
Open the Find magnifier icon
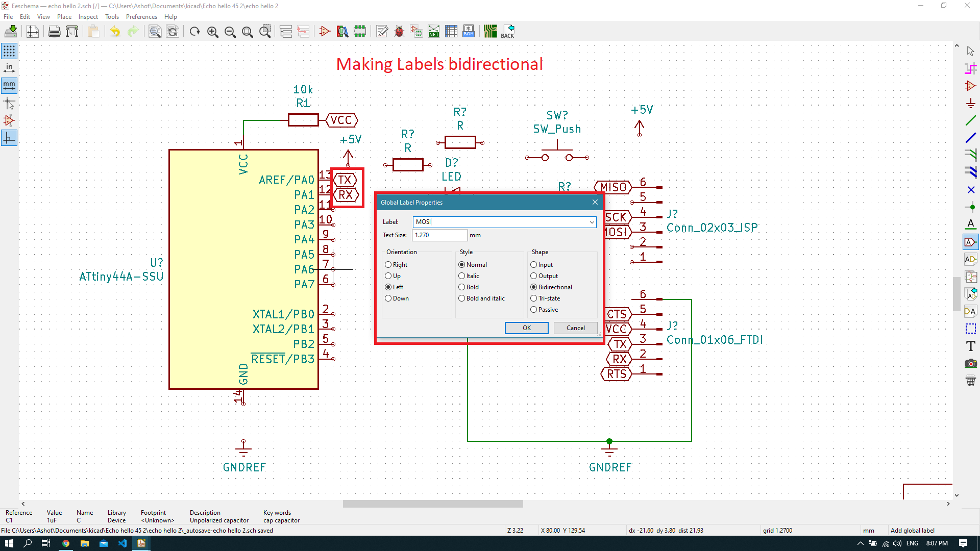pyautogui.click(x=155, y=32)
